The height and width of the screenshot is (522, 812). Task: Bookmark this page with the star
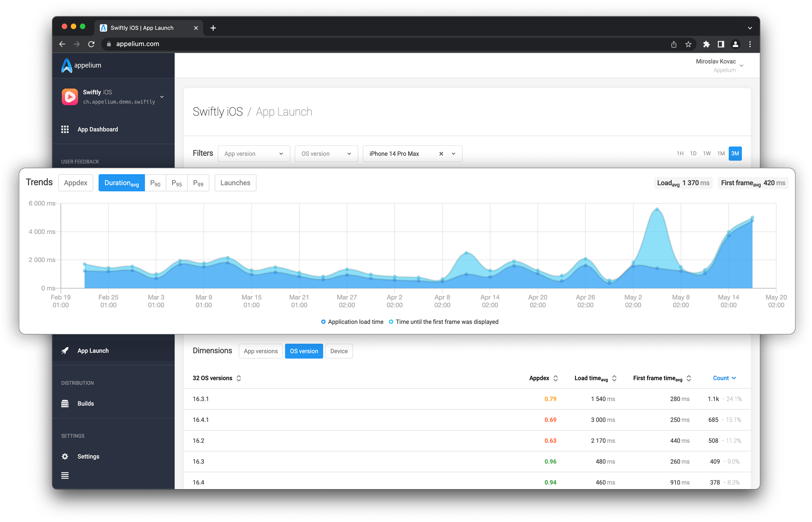pos(688,44)
